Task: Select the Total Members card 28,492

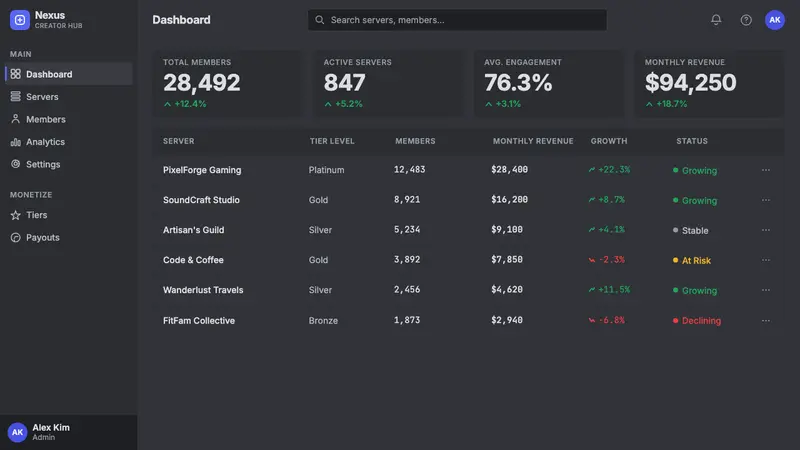Action: (x=228, y=84)
